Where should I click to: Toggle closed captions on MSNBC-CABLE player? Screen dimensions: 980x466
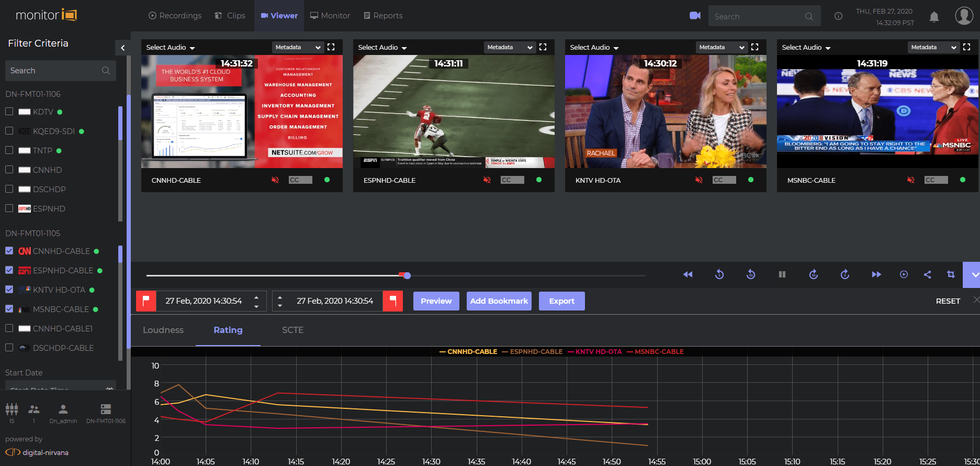936,180
